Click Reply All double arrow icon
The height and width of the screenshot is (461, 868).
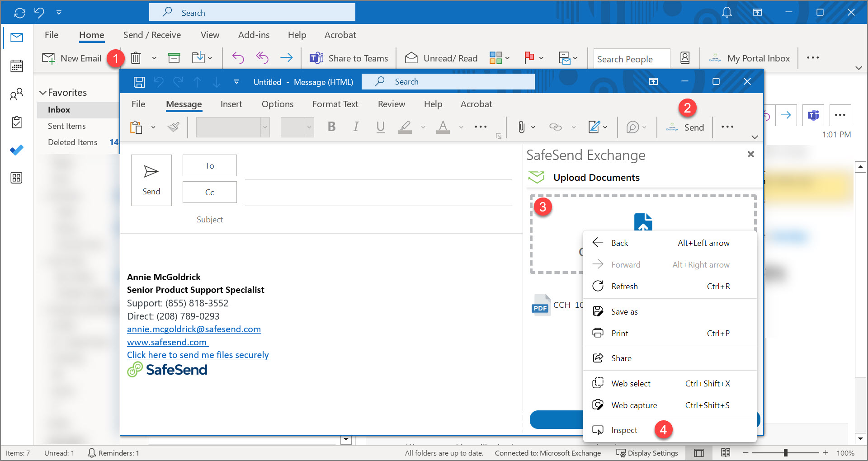pos(262,58)
